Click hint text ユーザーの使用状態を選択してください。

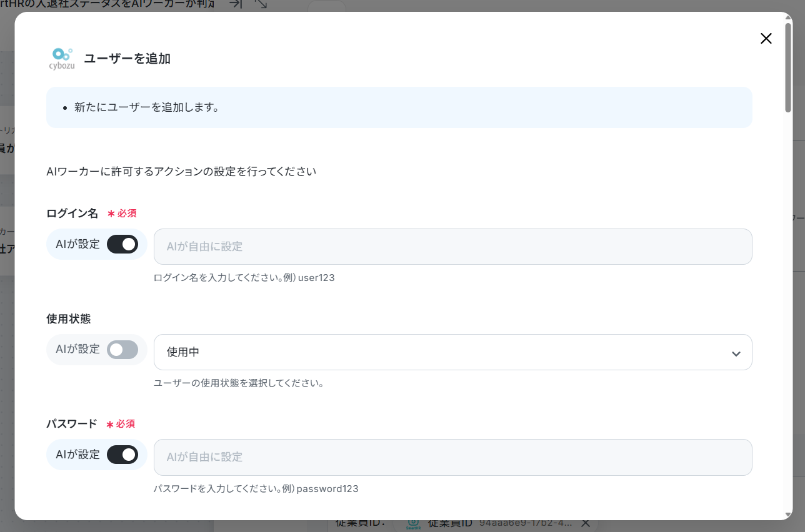[x=239, y=383]
